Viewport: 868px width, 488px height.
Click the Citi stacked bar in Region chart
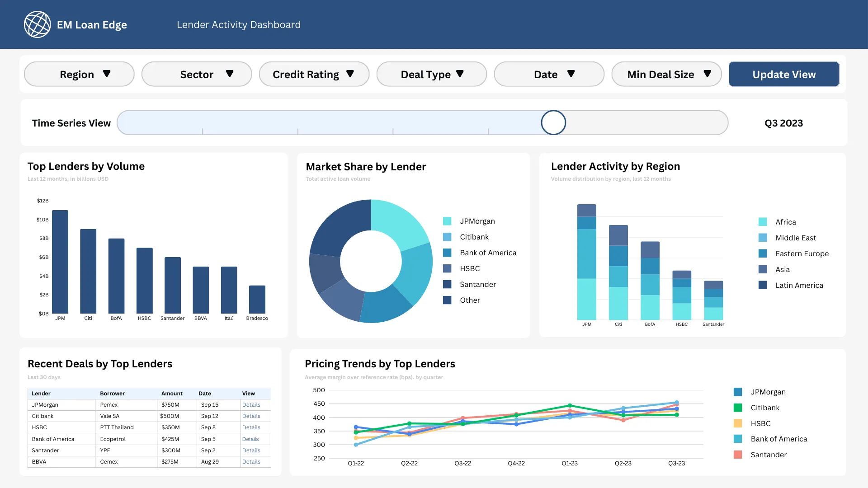[618, 272]
